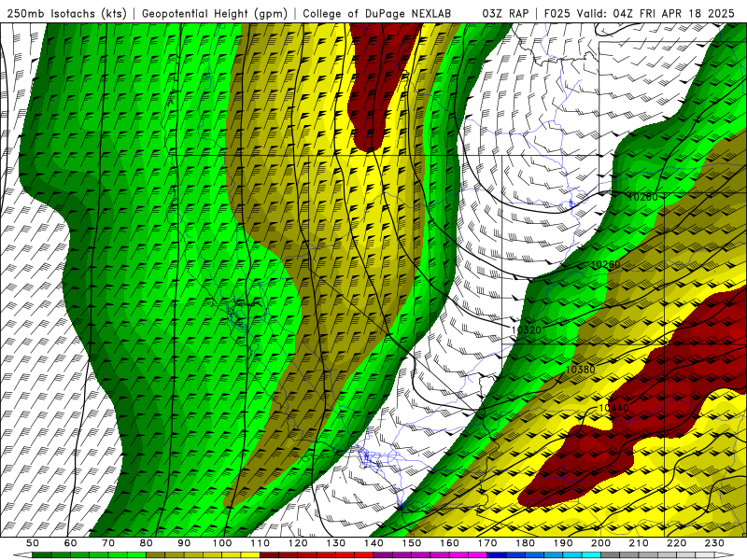Click the 90 value on the color scale

pos(184,543)
